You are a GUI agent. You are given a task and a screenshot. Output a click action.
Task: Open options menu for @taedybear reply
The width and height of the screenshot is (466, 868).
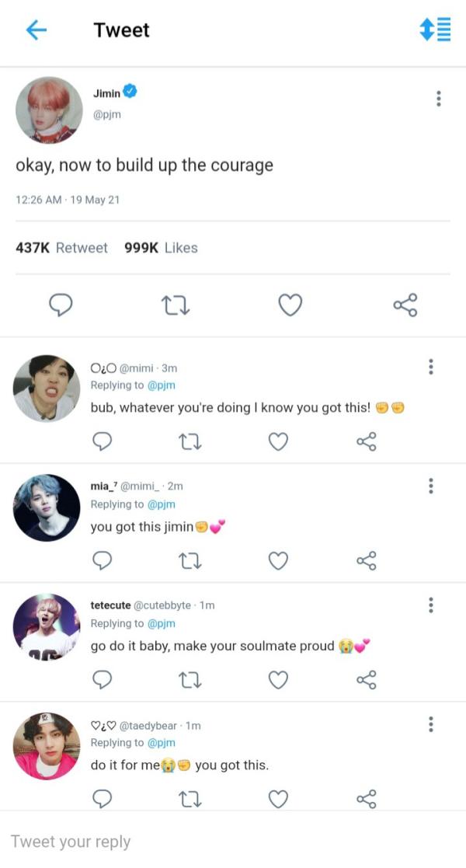click(430, 724)
